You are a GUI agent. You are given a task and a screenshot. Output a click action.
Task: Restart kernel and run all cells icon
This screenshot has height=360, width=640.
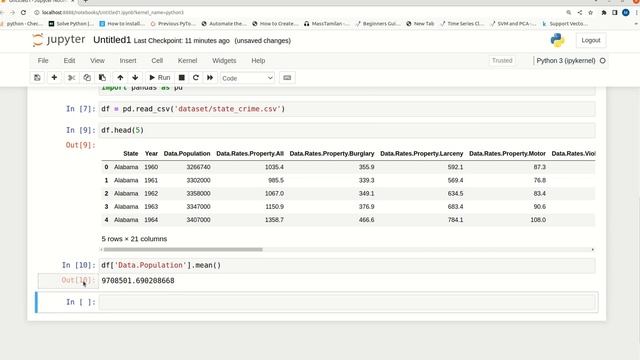(210, 78)
